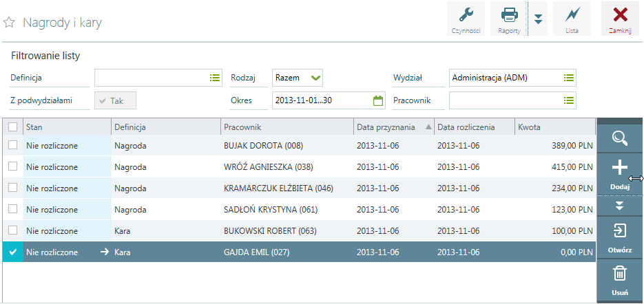This screenshot has width=644, height=304.
Task: Click the 100,00 PLN amount cell
Action: tap(555, 231)
